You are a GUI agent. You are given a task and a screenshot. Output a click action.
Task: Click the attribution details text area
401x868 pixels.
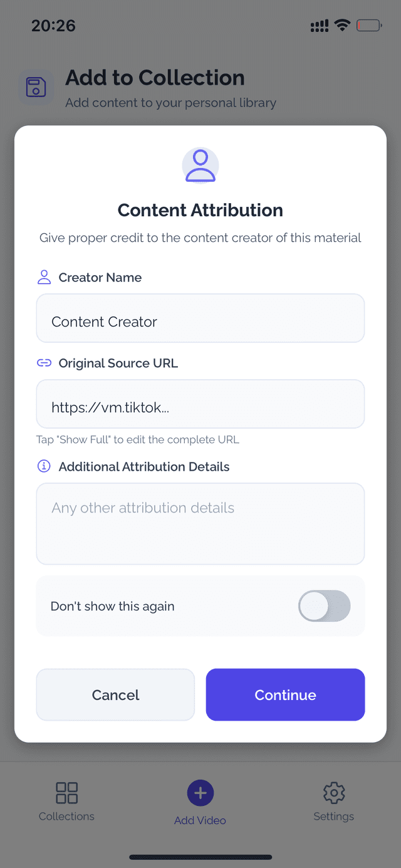tap(200, 523)
